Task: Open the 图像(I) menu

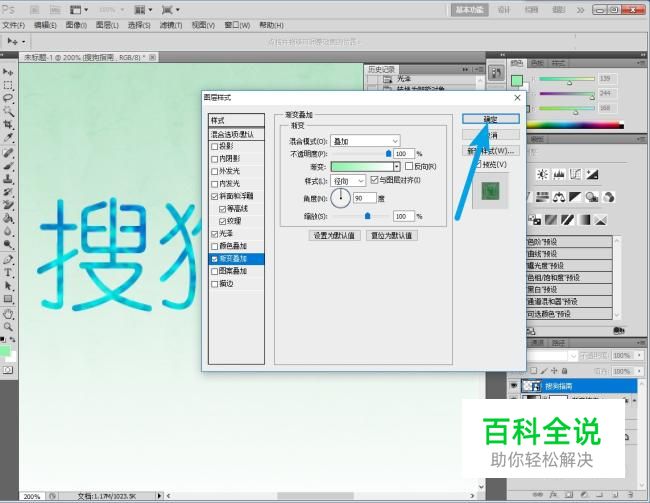Action: (76, 25)
